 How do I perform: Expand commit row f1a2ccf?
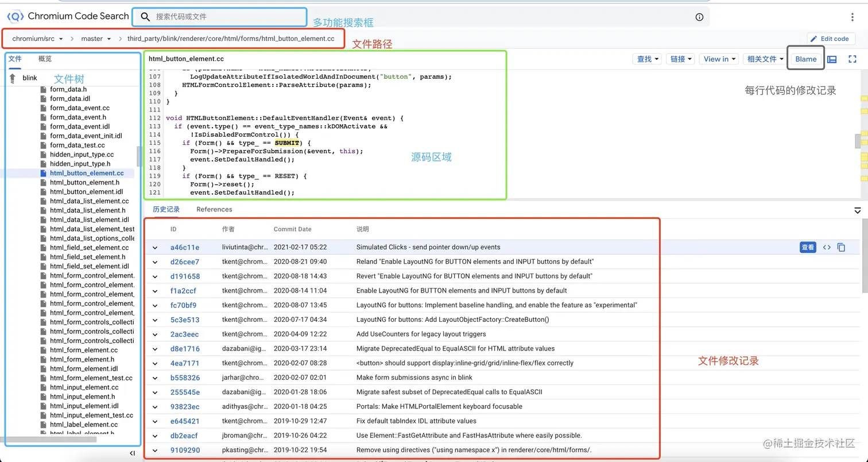point(154,291)
